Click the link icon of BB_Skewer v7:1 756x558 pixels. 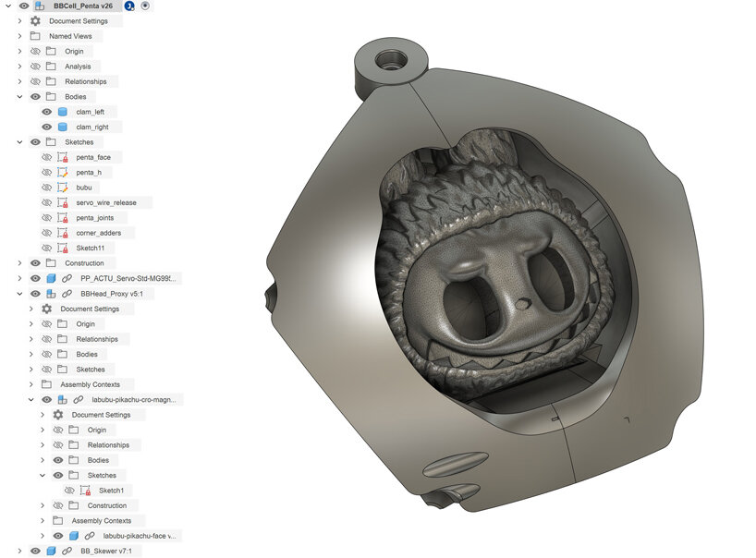pos(67,551)
